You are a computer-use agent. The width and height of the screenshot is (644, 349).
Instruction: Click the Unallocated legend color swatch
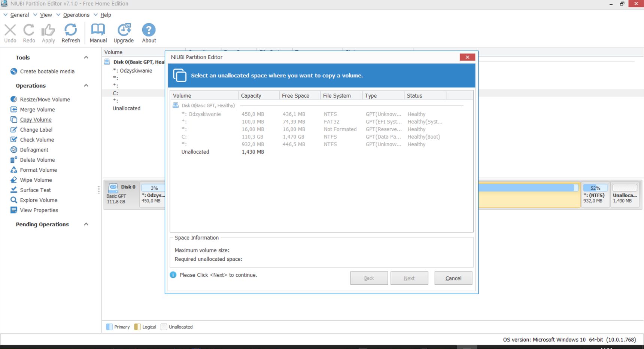pos(164,327)
